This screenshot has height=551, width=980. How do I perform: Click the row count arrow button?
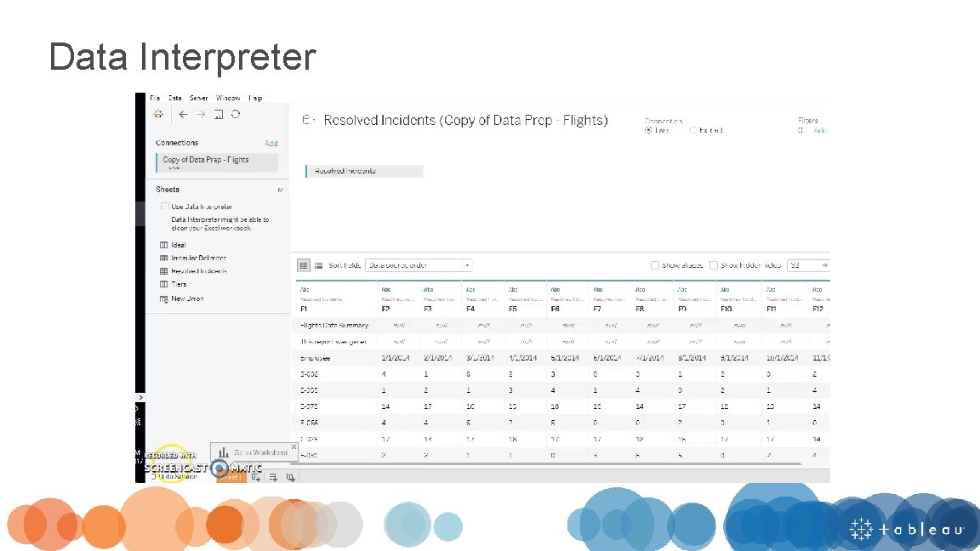[825, 265]
